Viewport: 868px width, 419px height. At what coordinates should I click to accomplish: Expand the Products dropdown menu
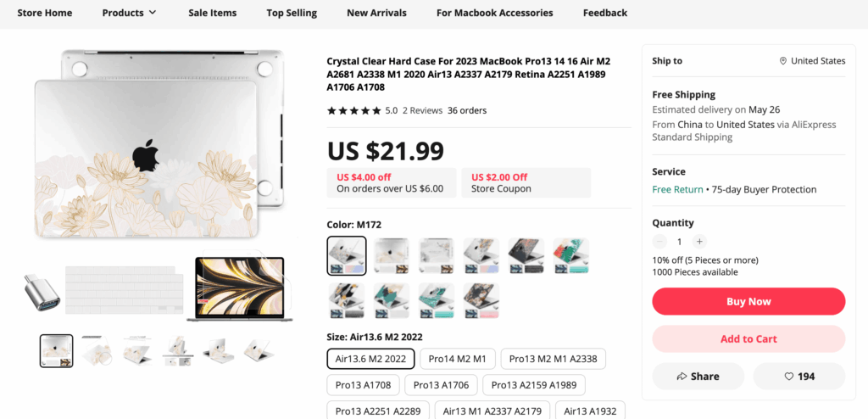129,13
